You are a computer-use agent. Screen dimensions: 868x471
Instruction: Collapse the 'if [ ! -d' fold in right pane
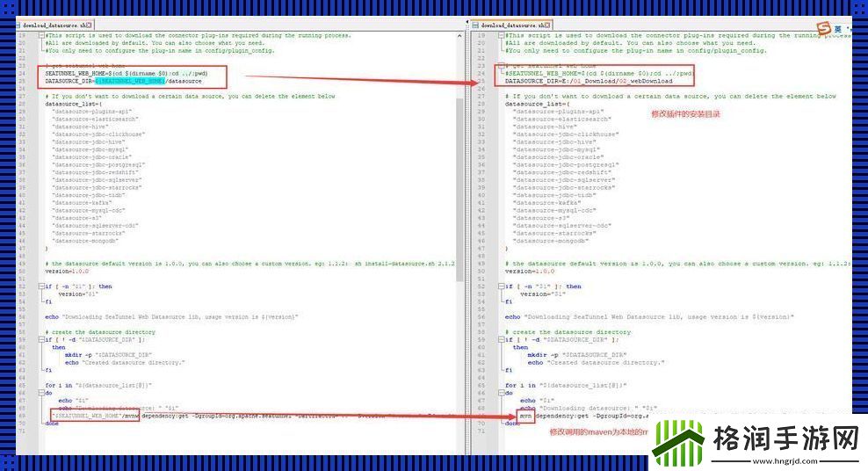(x=501, y=339)
